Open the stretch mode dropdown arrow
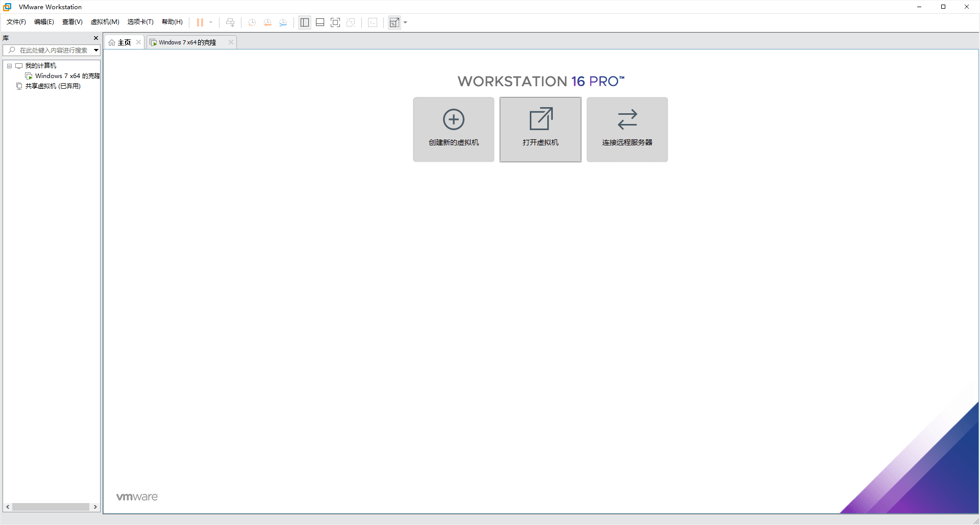The height and width of the screenshot is (525, 980). click(405, 22)
